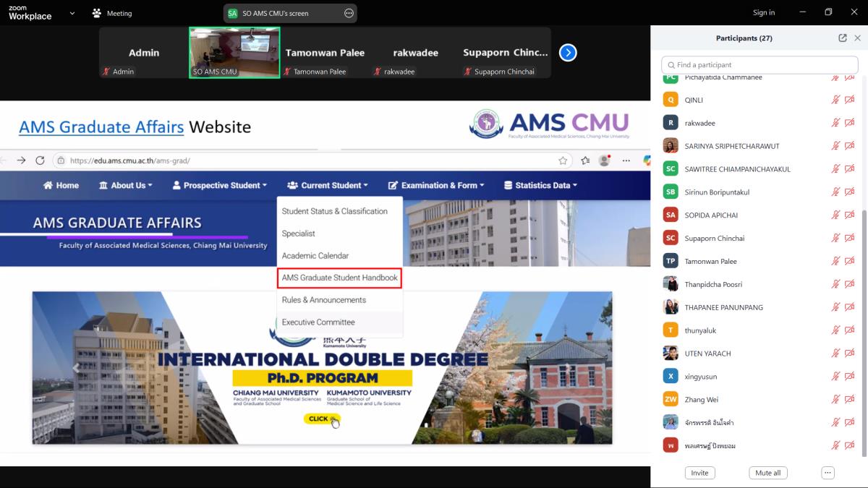The height and width of the screenshot is (488, 868).
Task: Expand the About Us dropdown
Action: [x=125, y=185]
